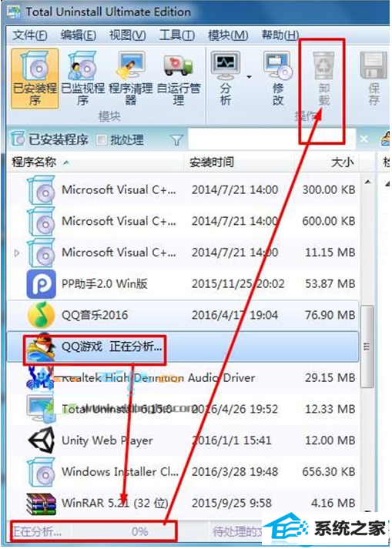Image resolution: width=392 pixels, height=549 pixels.
Task: Open the 程序清理器 tool
Action: click(131, 79)
